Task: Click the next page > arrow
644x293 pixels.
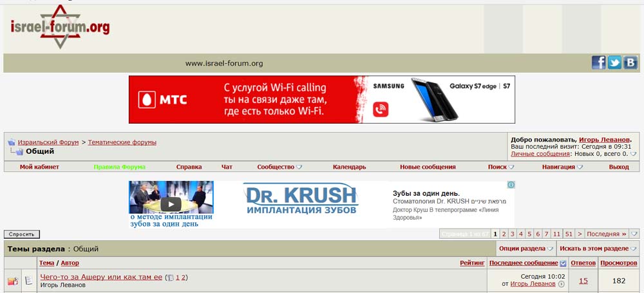Action: (580, 234)
